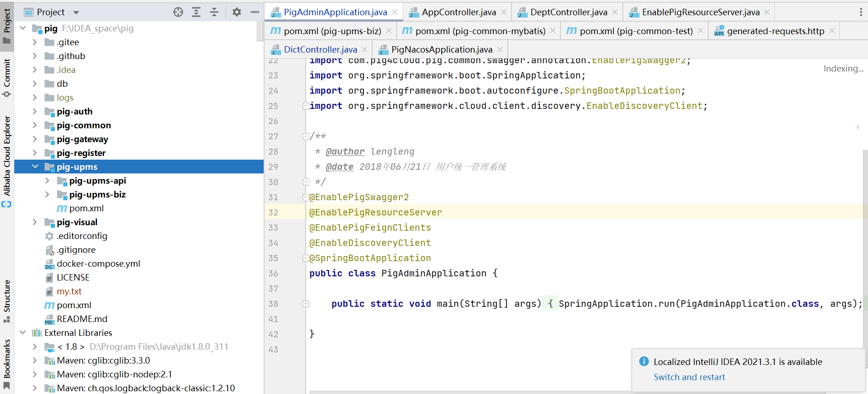Image resolution: width=868 pixels, height=394 pixels.
Task: Select logs folder
Action: click(65, 97)
